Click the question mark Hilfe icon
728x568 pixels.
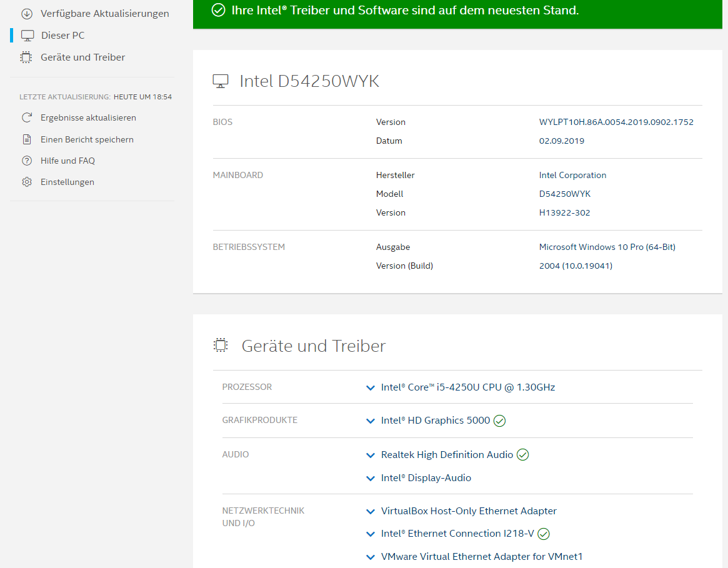click(27, 161)
